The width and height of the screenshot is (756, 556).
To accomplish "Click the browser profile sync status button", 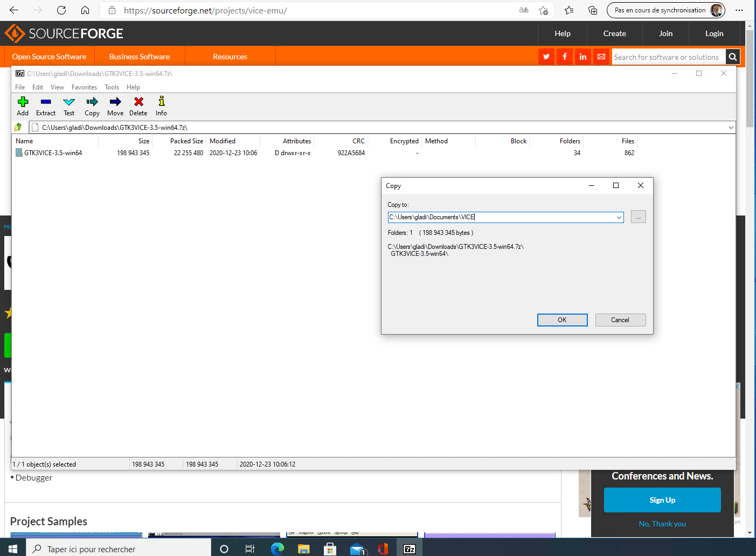I will tap(666, 10).
